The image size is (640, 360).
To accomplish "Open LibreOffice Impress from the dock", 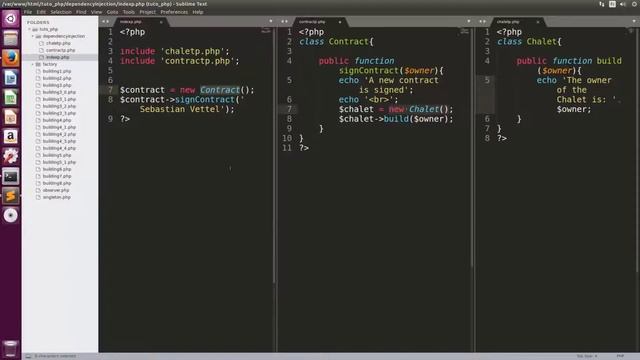I will pos(11,117).
